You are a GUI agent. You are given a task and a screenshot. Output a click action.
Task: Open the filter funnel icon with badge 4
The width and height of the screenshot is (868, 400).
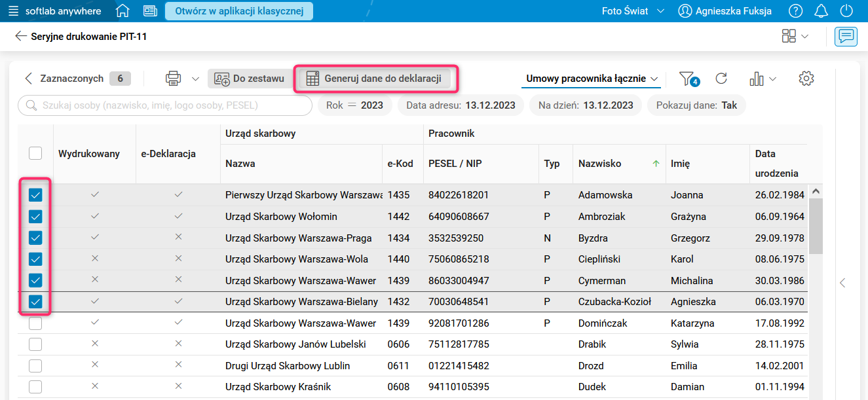pos(689,79)
